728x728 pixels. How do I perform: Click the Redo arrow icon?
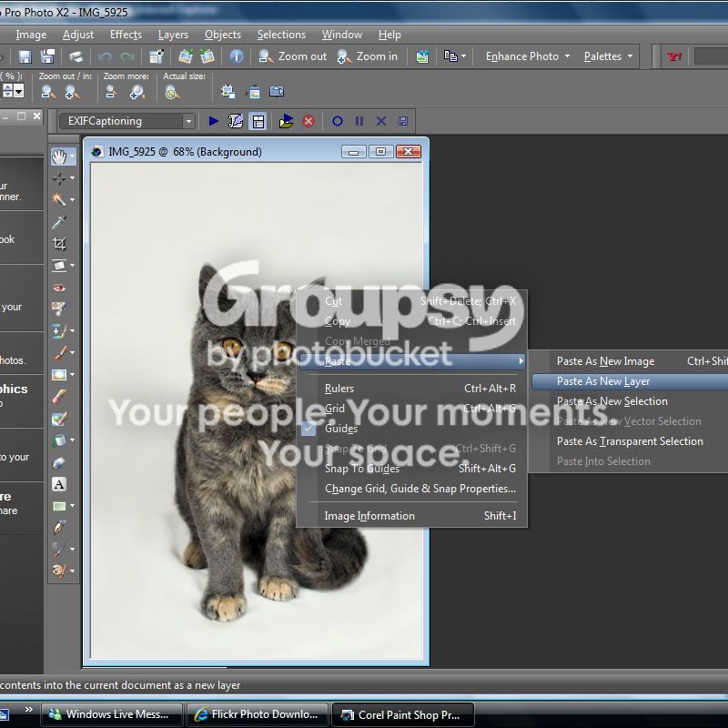[x=127, y=56]
